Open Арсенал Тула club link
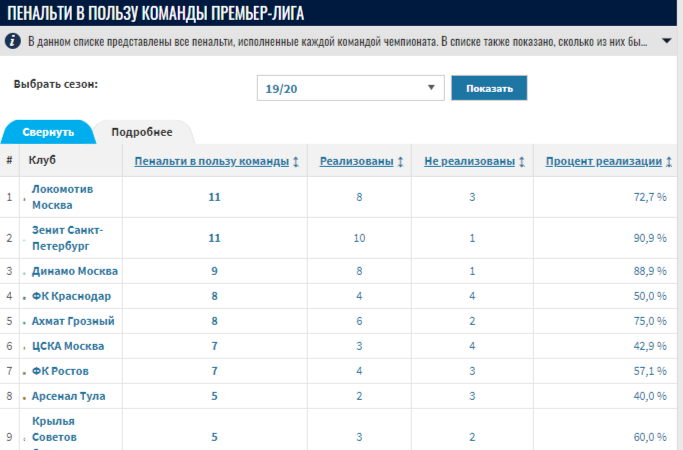The height and width of the screenshot is (450, 683). (68, 396)
